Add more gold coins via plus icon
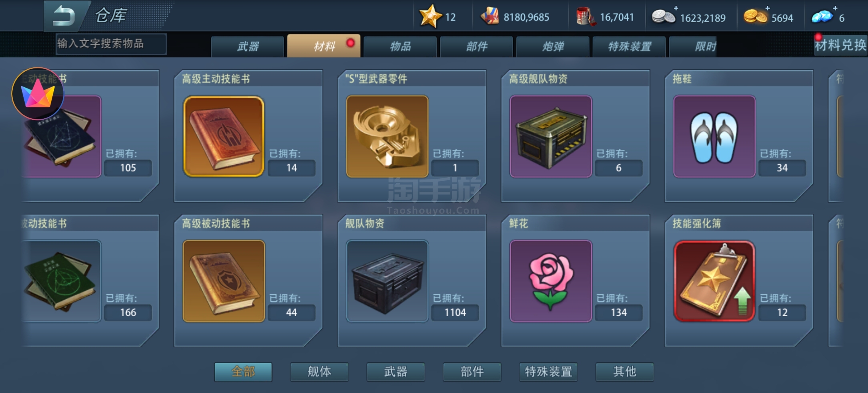Screen dimensions: 868x393 (767, 8)
